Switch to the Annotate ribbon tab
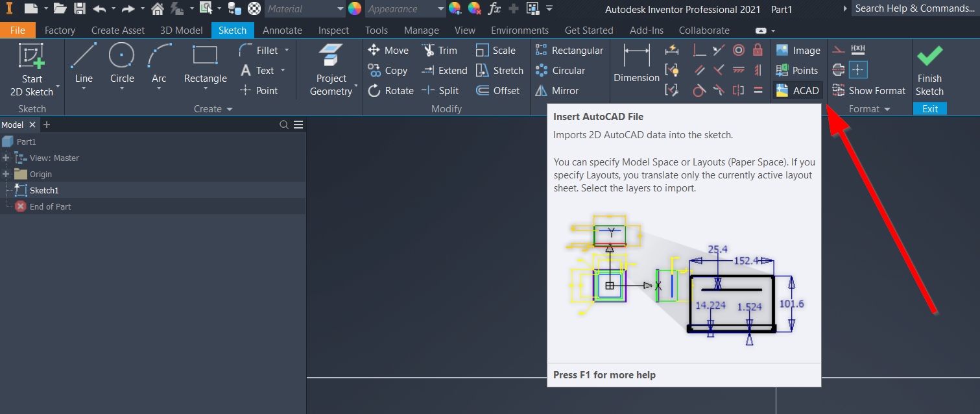The image size is (980, 414). 282,30
